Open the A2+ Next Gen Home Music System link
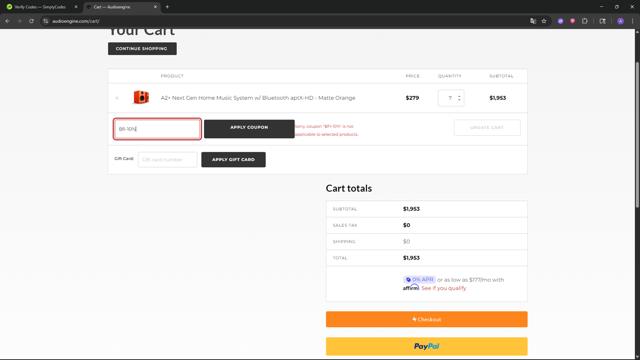 click(x=258, y=98)
